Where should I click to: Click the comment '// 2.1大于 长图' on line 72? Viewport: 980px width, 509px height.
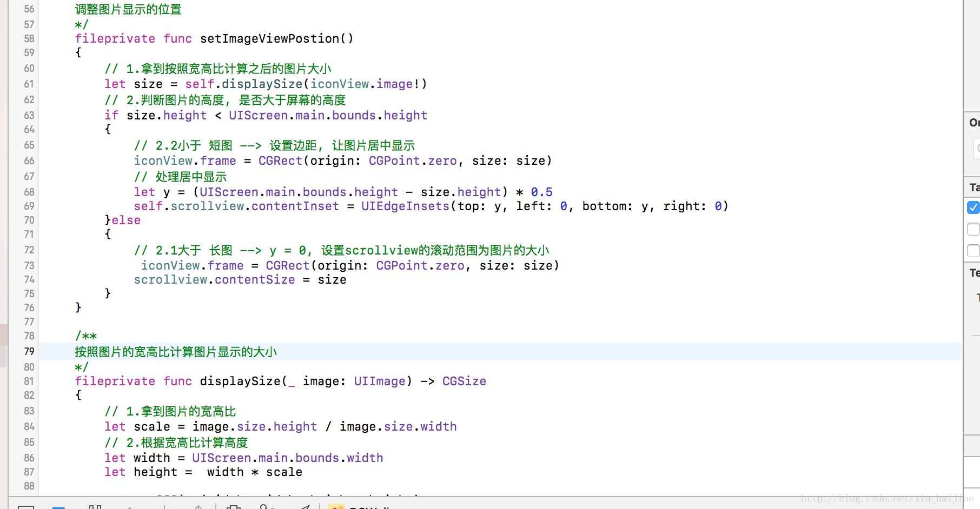[183, 250]
